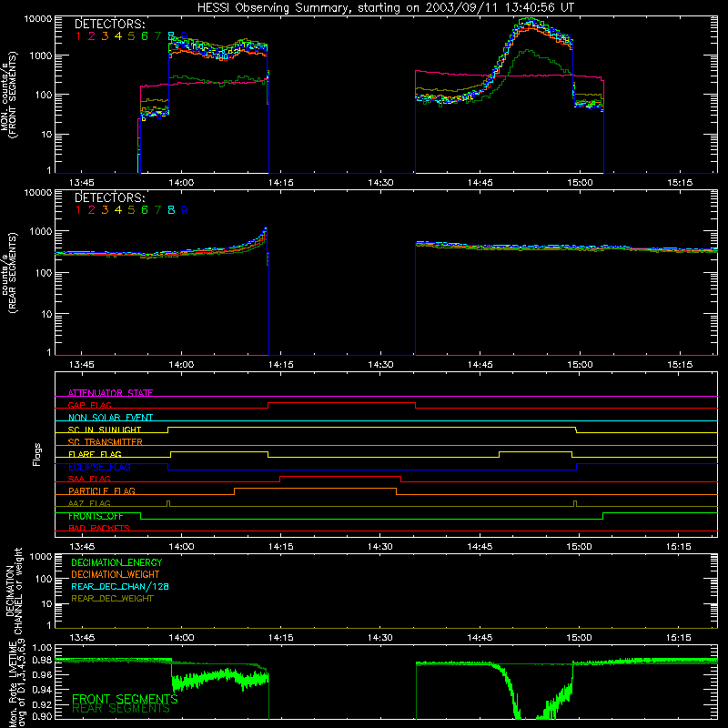Click 14:15 time label under front segments plot
728x728 pixels.
point(281,183)
